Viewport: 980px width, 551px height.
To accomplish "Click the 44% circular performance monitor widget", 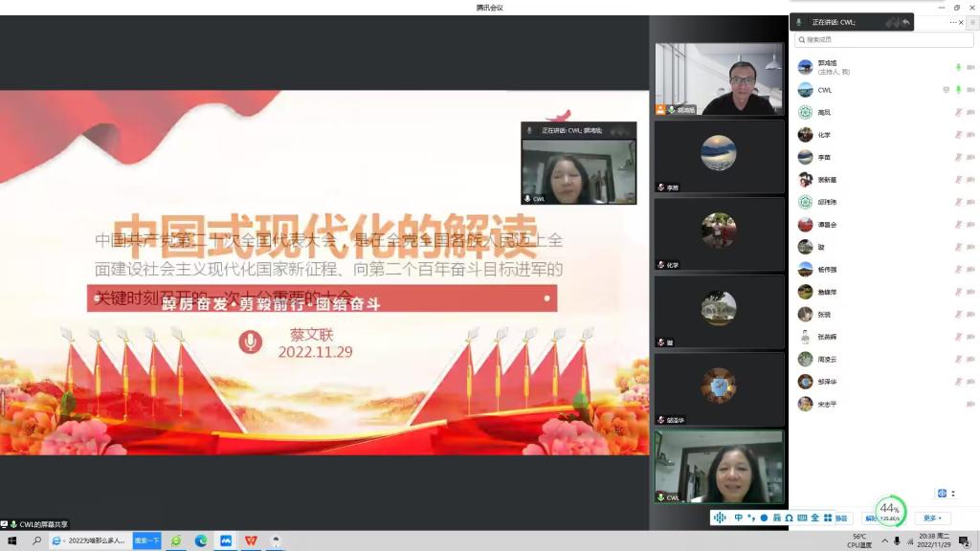I will click(890, 510).
